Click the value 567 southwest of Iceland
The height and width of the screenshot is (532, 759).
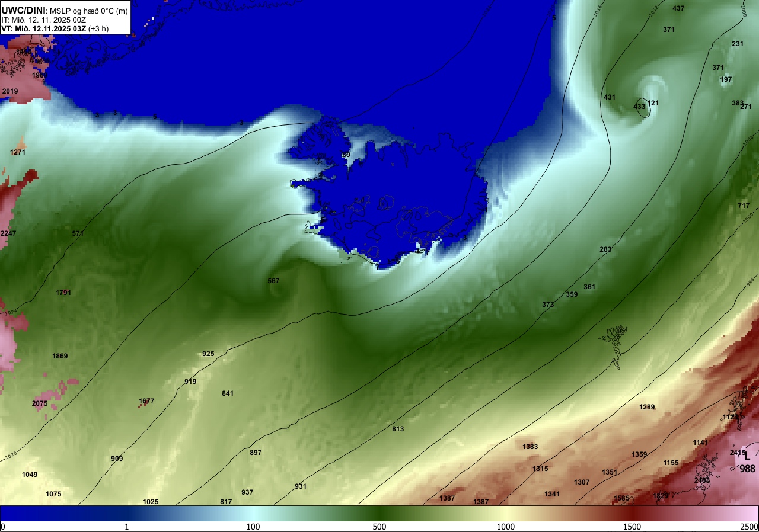pos(273,281)
